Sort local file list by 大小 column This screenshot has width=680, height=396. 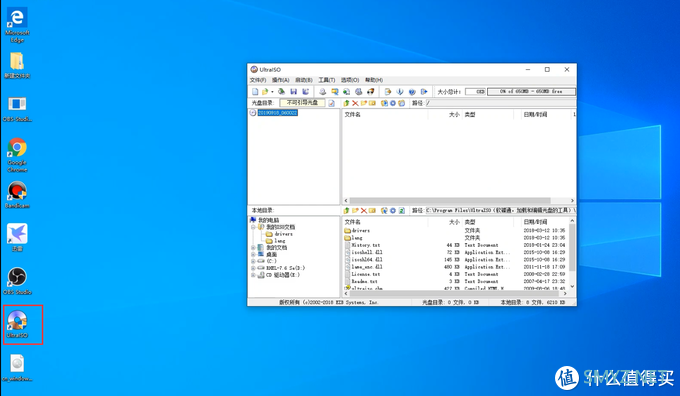tap(445, 222)
